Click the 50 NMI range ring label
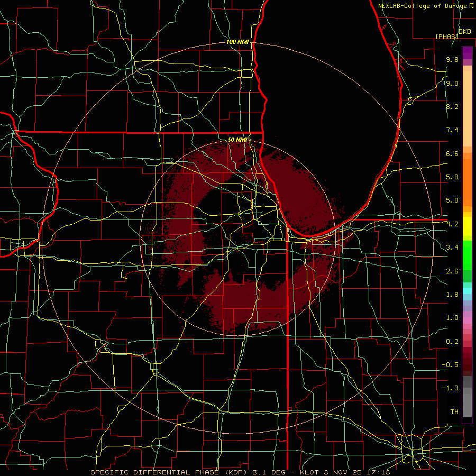This screenshot has width=476, height=476. coord(237,140)
